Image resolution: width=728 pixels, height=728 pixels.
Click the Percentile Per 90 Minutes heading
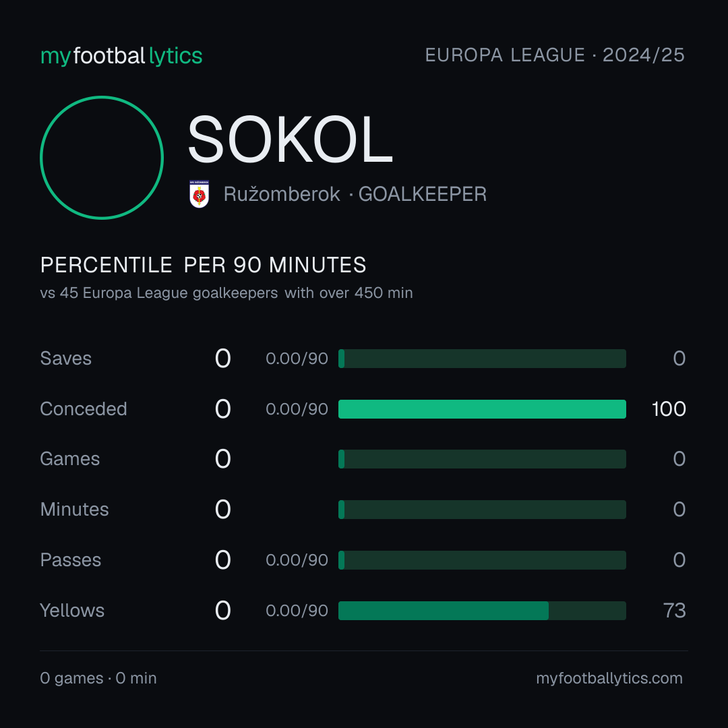pyautogui.click(x=204, y=265)
